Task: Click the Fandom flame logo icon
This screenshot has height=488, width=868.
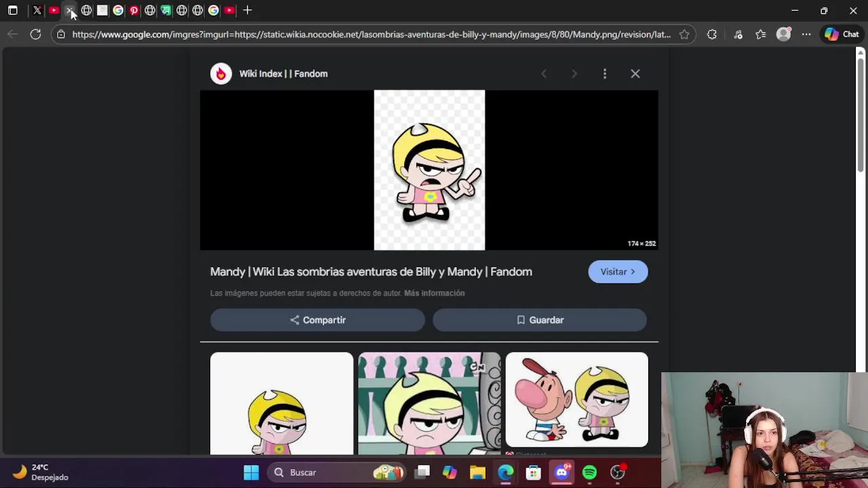Action: pos(221,74)
